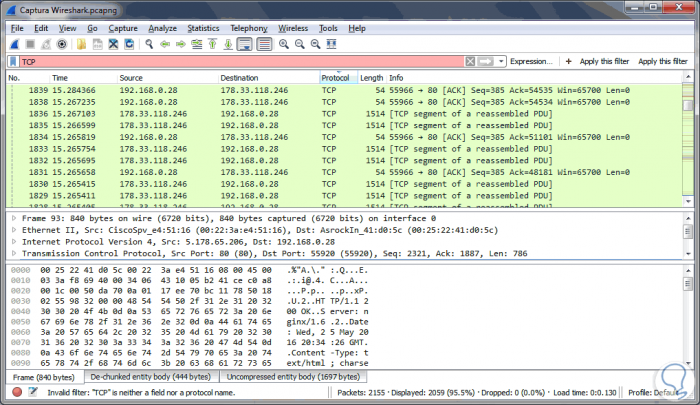Switch to Frame (840 bytes) tab
700x405 pixels.
click(x=44, y=377)
